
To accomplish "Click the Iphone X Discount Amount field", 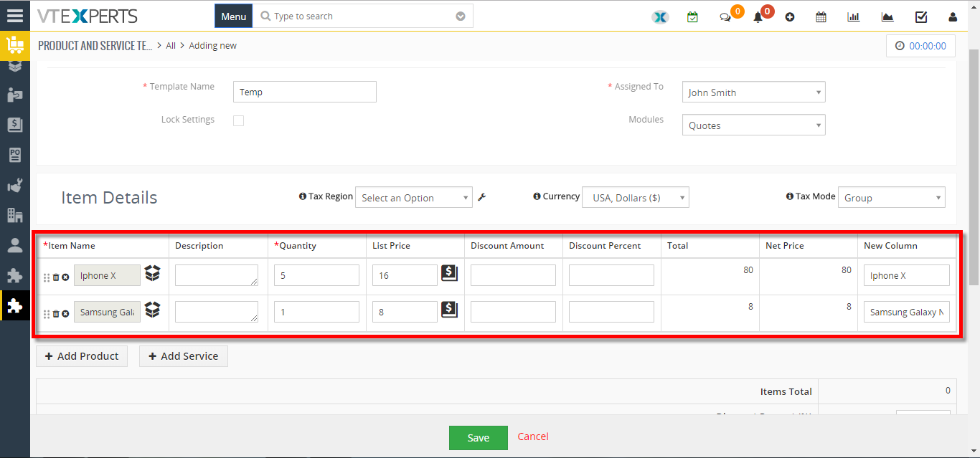I will [513, 275].
